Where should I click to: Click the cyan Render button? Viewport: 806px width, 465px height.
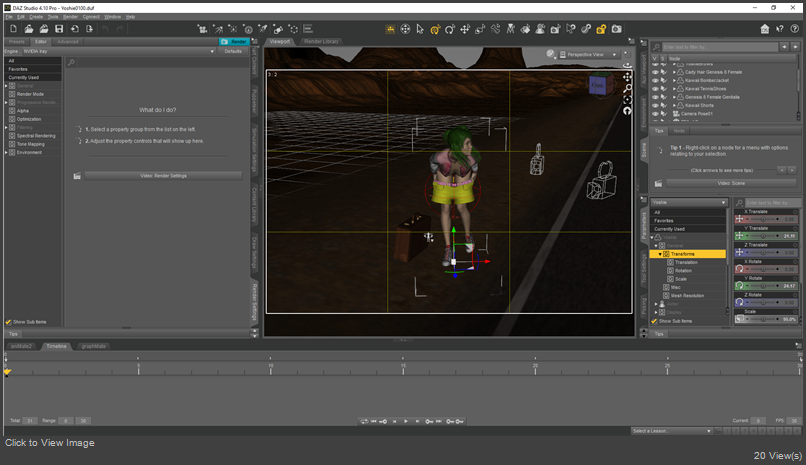234,42
